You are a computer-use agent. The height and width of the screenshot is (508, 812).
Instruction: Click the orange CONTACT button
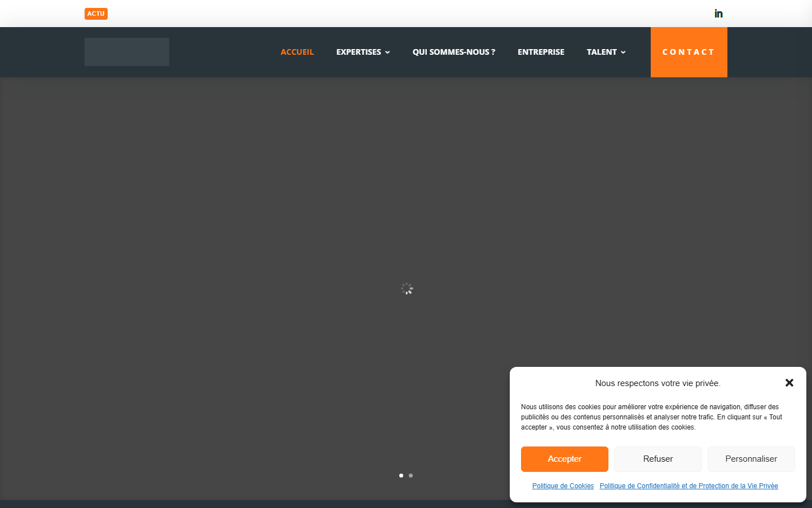point(689,52)
